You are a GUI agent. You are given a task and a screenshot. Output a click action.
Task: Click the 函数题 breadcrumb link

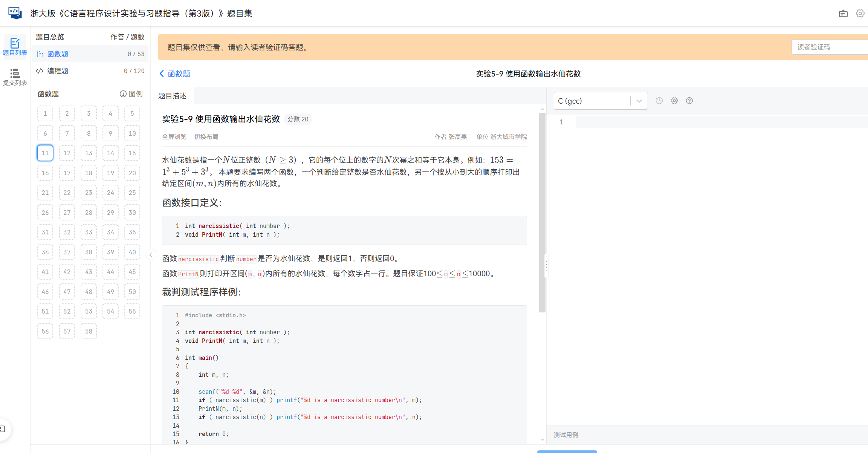pos(179,73)
